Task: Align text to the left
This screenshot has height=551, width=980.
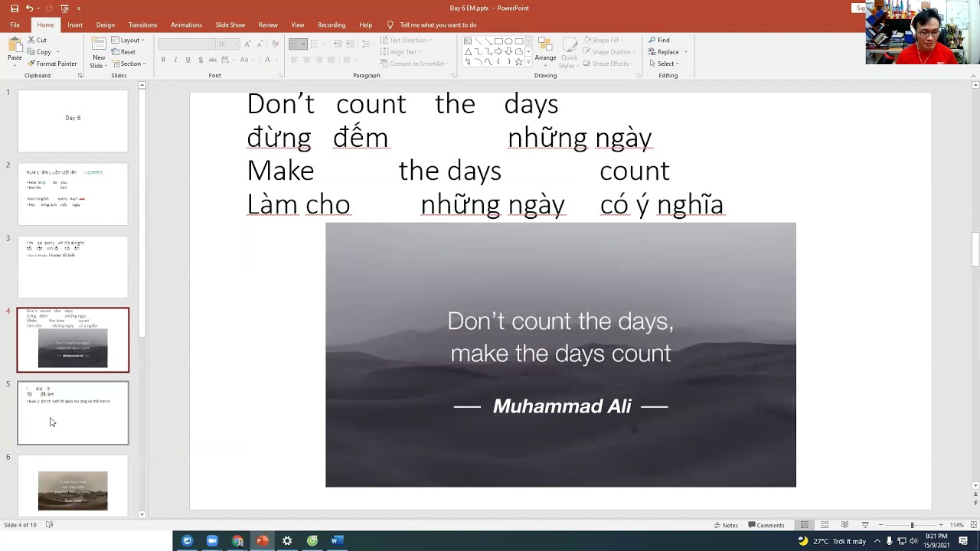Action: (x=295, y=60)
